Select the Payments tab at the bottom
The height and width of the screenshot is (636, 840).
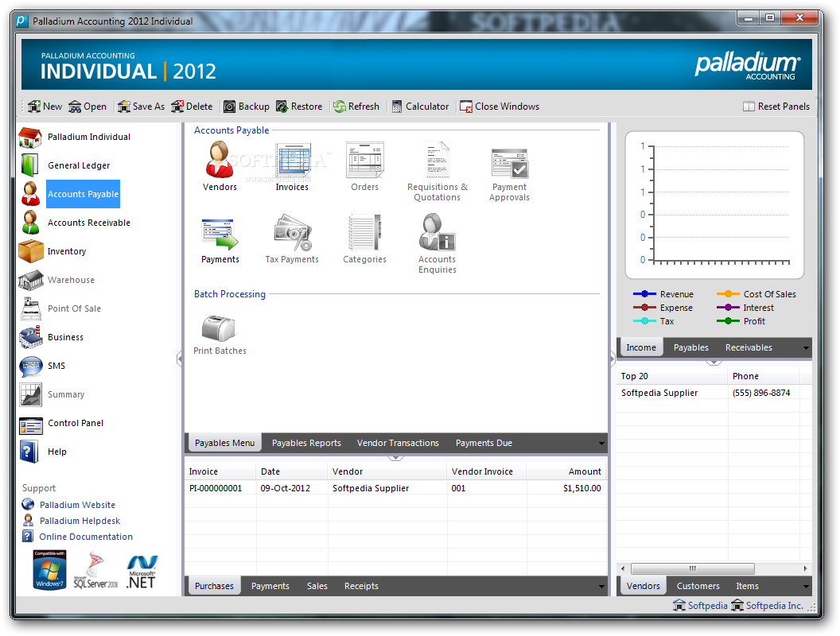point(270,586)
